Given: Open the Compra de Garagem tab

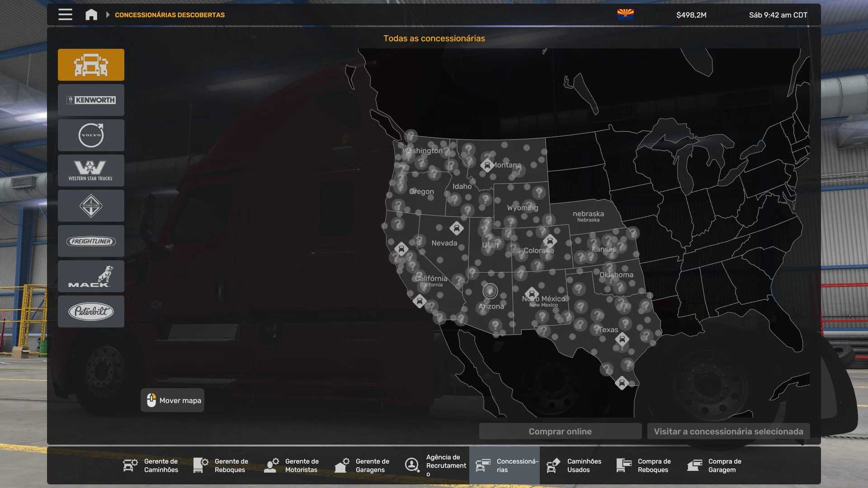Looking at the screenshot, I should 715,465.
